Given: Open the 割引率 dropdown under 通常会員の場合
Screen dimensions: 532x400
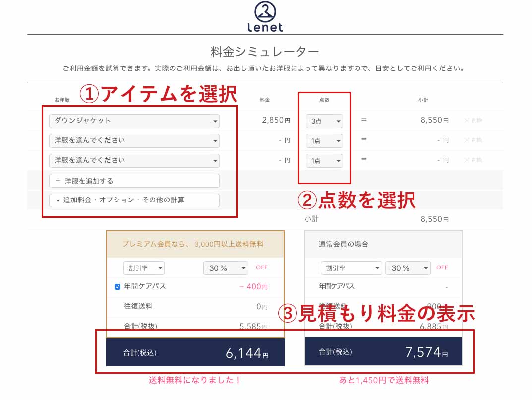Looking at the screenshot, I should [351, 267].
